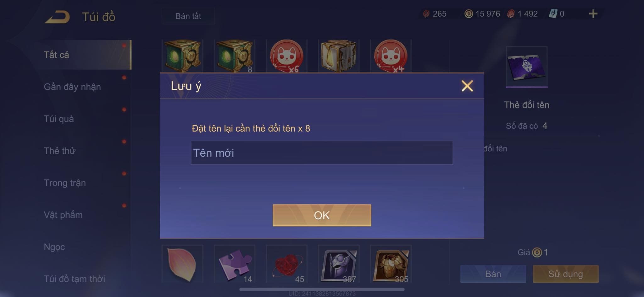Screen dimensions: 644x297
Task: Select the purple puzzle piece item
Action: click(234, 264)
